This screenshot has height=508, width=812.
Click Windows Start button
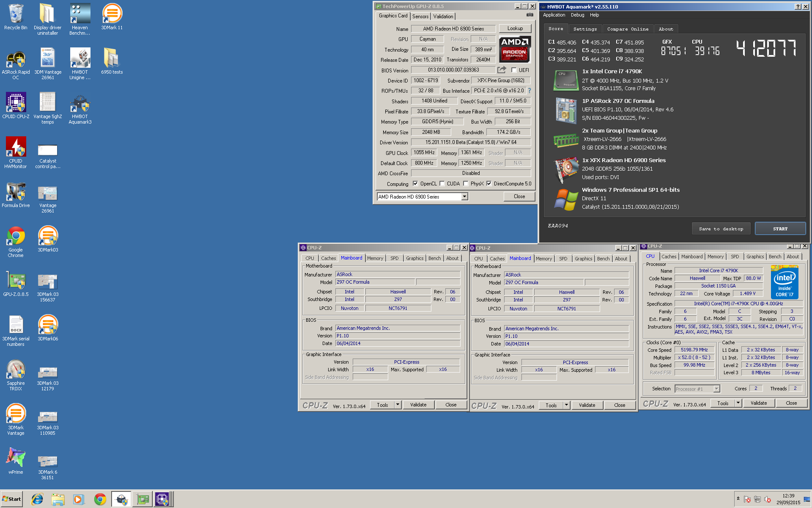[x=11, y=499]
